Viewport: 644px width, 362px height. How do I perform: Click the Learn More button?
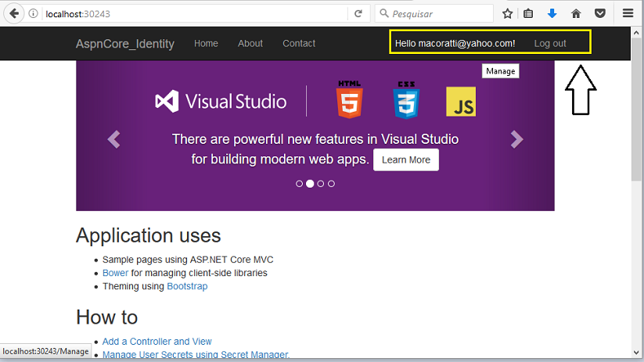(x=406, y=159)
